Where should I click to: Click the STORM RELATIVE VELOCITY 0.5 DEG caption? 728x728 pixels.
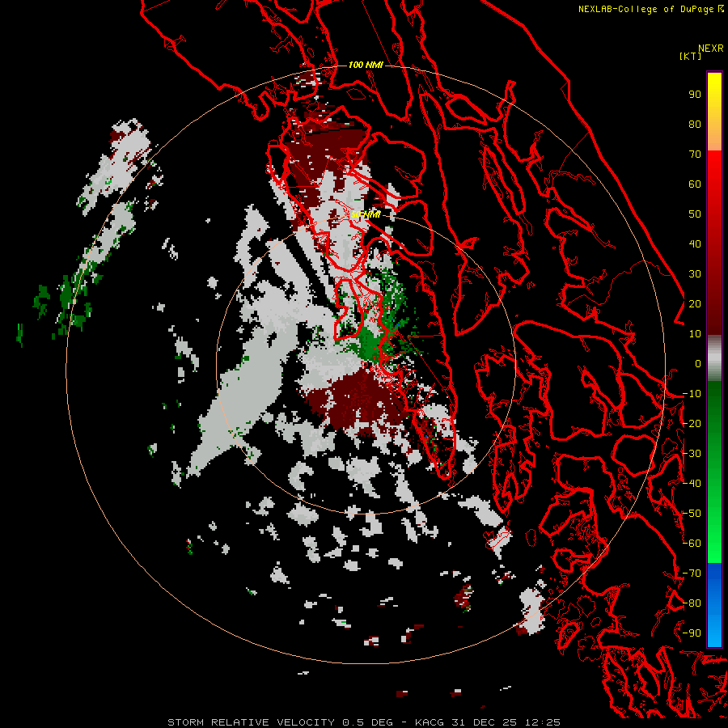[x=280, y=722]
